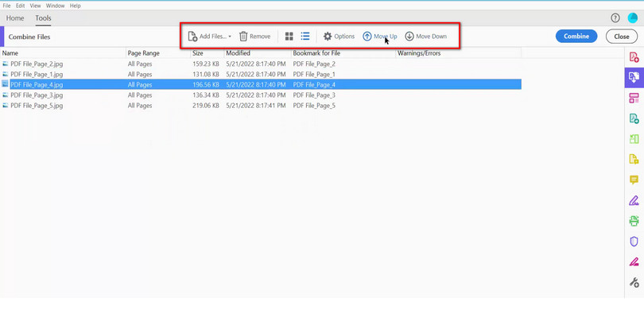Open the Protect shield tool in sidebar
This screenshot has height=321, width=644.
(x=634, y=242)
